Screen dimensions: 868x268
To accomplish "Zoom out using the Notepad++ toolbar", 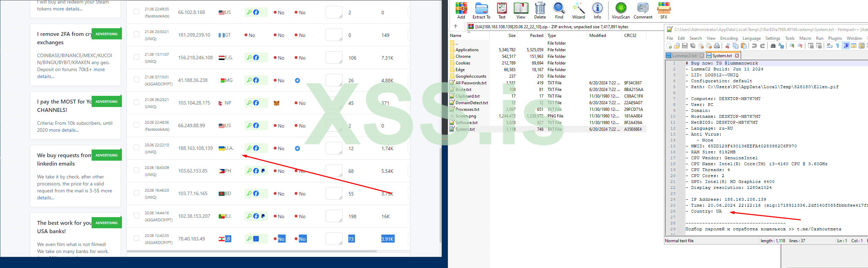I will click(x=800, y=46).
